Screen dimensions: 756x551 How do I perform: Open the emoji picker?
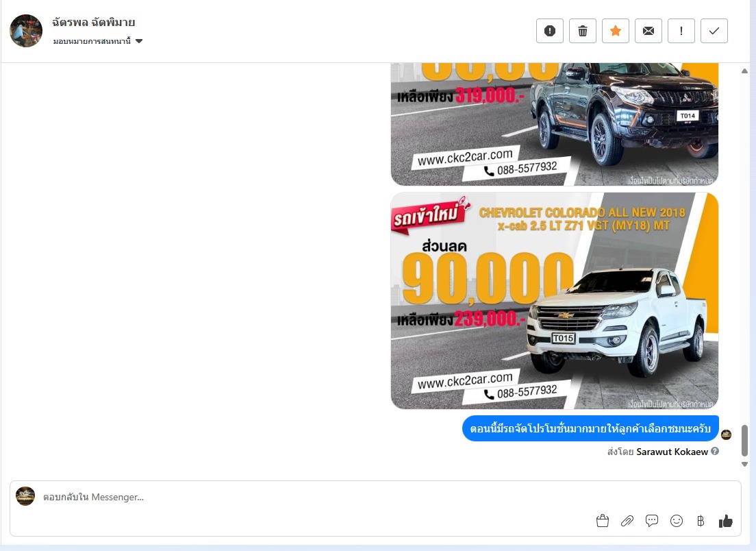click(x=677, y=521)
